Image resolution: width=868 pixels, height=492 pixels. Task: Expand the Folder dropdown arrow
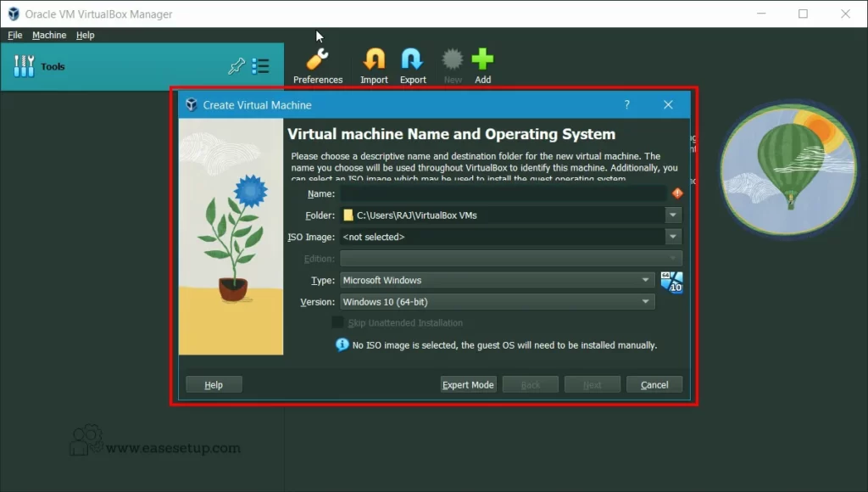pyautogui.click(x=673, y=215)
